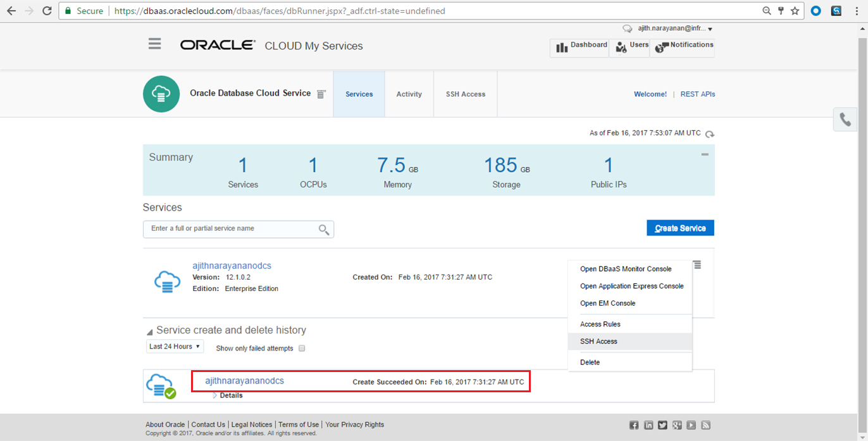Viewport: 868px width, 441px height.
Task: Click the succeeded cloud icon in history
Action: [x=161, y=387]
